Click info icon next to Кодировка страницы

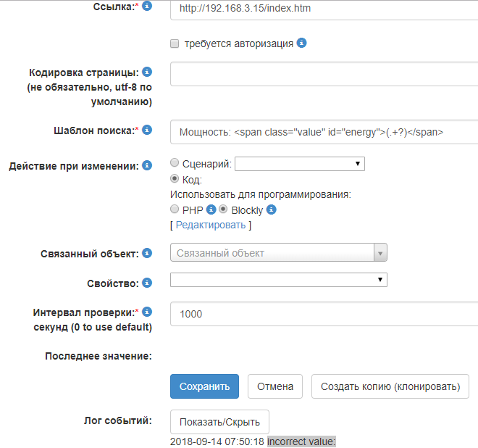pos(147,72)
